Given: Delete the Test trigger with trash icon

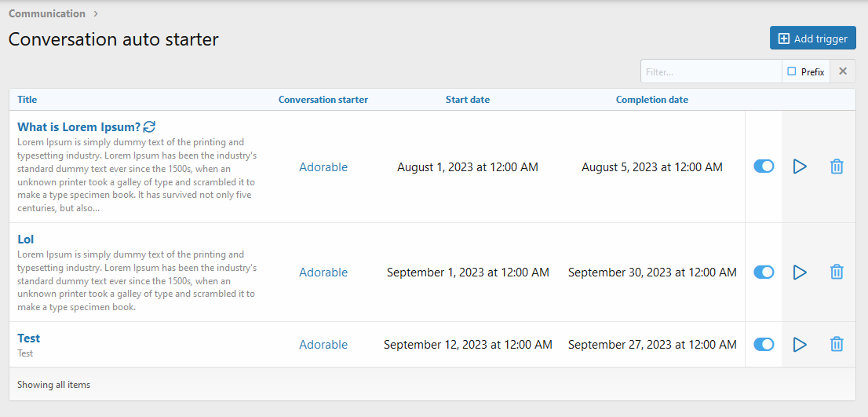Looking at the screenshot, I should click(x=837, y=345).
